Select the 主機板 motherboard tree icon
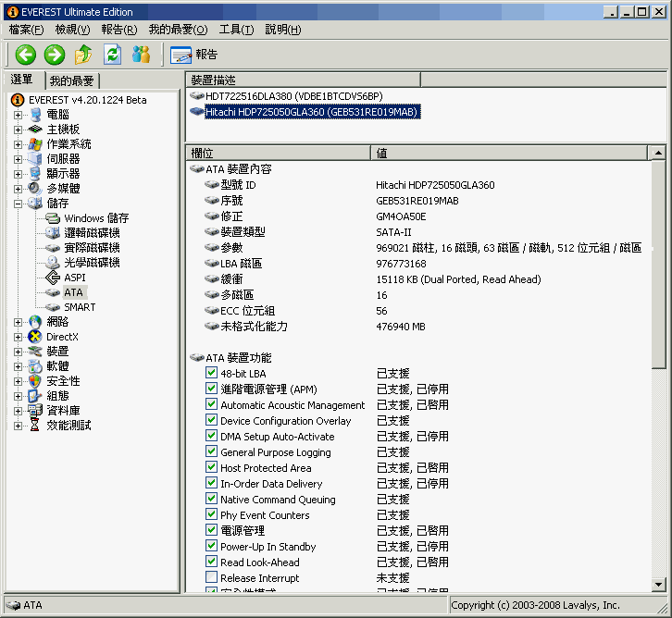The image size is (672, 618). click(35, 130)
